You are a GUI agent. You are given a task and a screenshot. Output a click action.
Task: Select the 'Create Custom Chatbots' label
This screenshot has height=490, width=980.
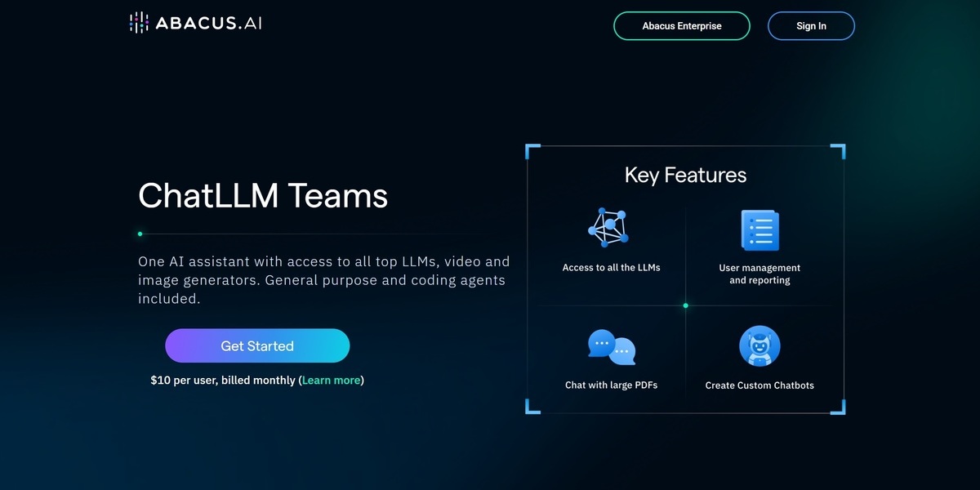tap(759, 385)
